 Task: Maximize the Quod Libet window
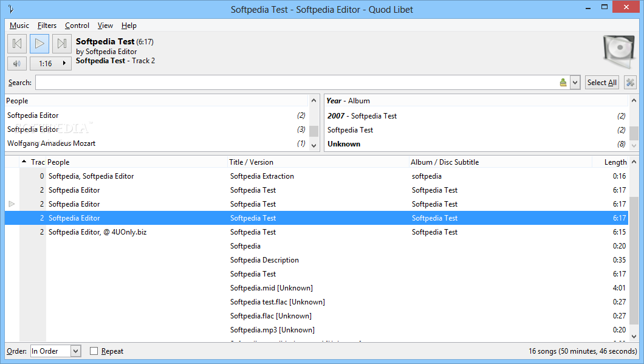(x=605, y=7)
